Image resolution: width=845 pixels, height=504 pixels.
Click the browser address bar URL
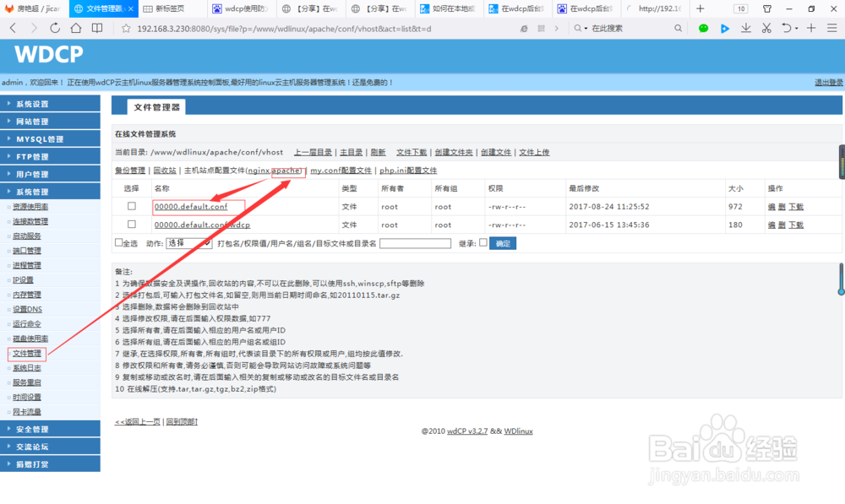[284, 29]
